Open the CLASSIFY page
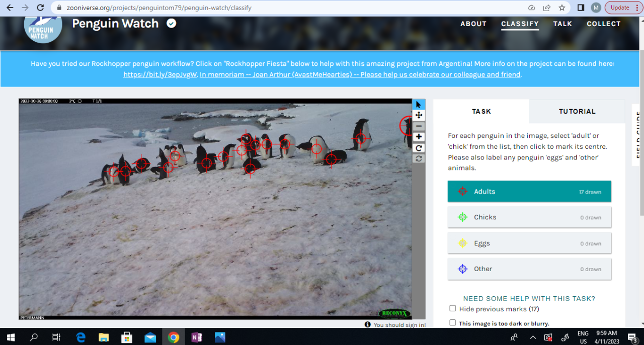Image resolution: width=644 pixels, height=345 pixels. [520, 24]
